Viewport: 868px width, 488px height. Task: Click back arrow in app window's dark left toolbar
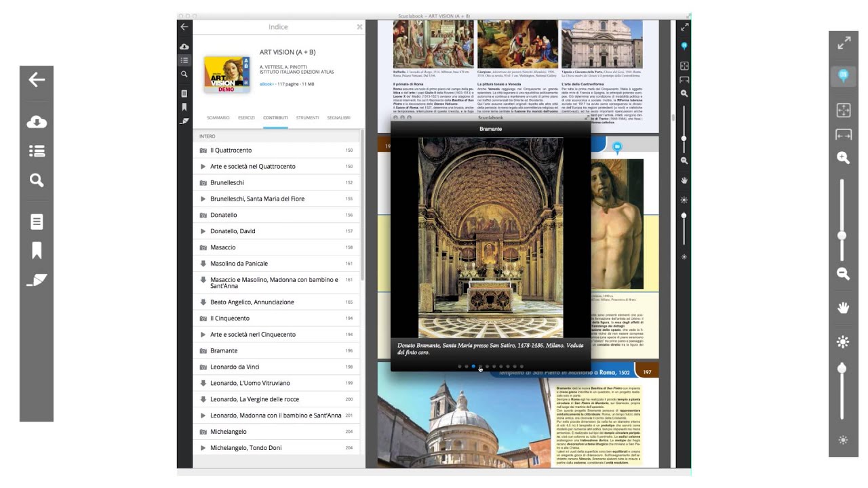(184, 27)
